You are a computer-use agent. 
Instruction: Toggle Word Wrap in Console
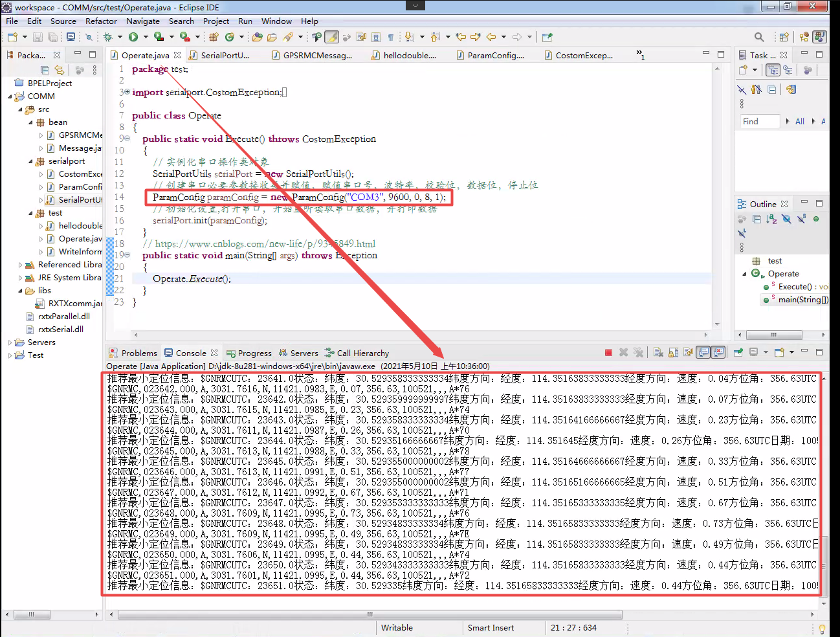(x=688, y=353)
